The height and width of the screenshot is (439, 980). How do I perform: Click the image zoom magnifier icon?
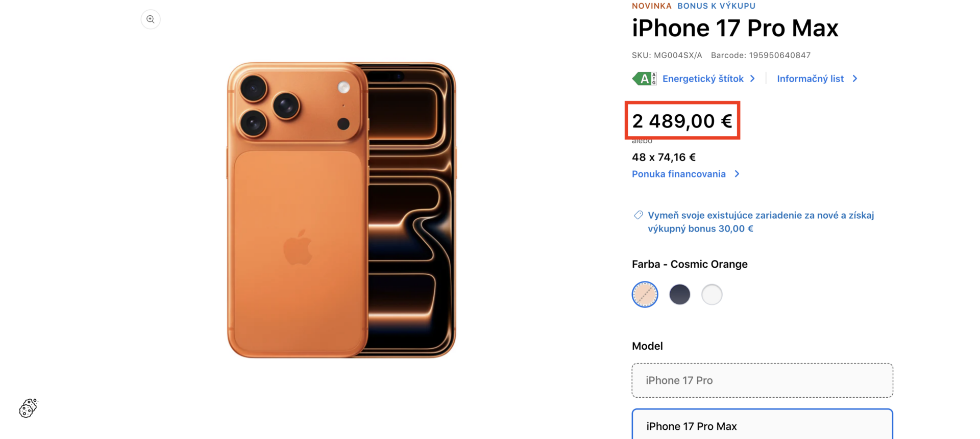click(150, 19)
